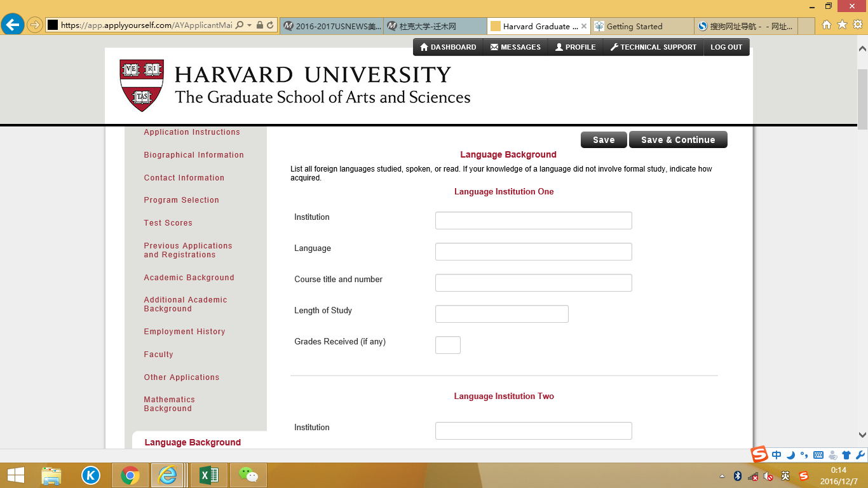The image size is (868, 488).
Task: Click the Course title and number field
Action: tap(534, 283)
